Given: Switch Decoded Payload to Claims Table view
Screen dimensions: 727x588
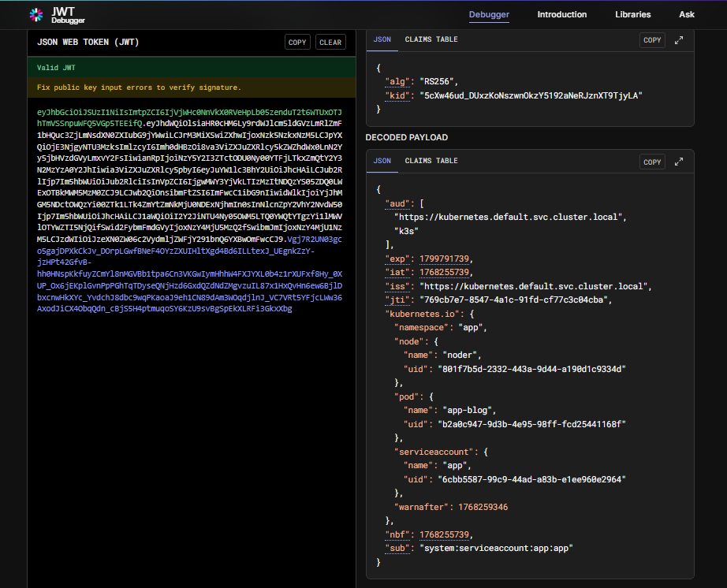Looking at the screenshot, I should [x=431, y=161].
